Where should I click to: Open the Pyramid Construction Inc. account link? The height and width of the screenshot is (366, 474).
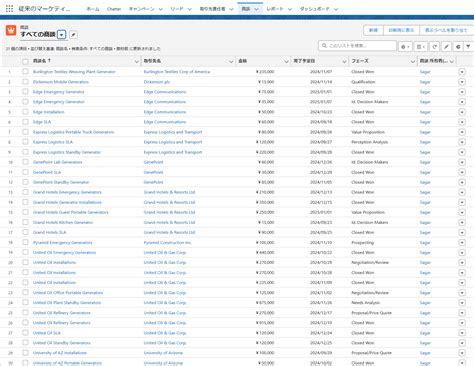(x=167, y=243)
